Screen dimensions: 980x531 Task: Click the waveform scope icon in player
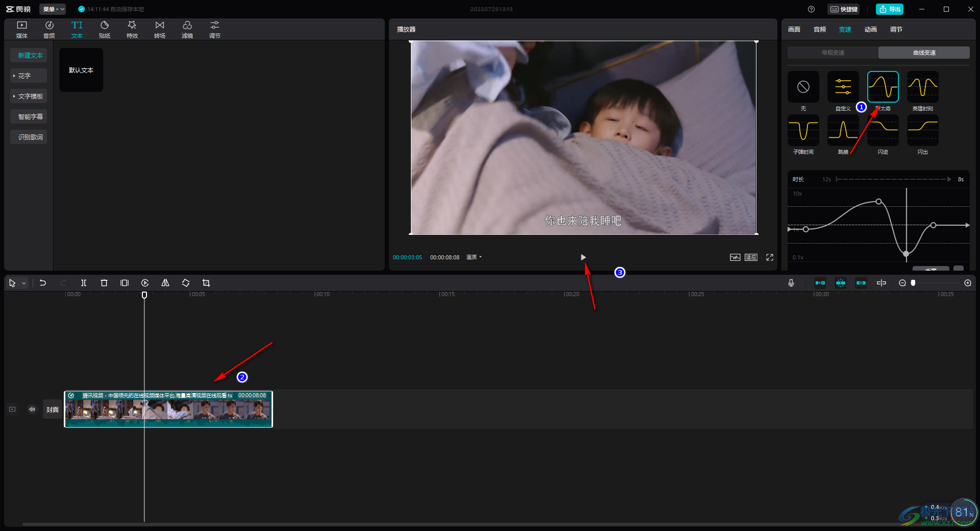coord(735,257)
